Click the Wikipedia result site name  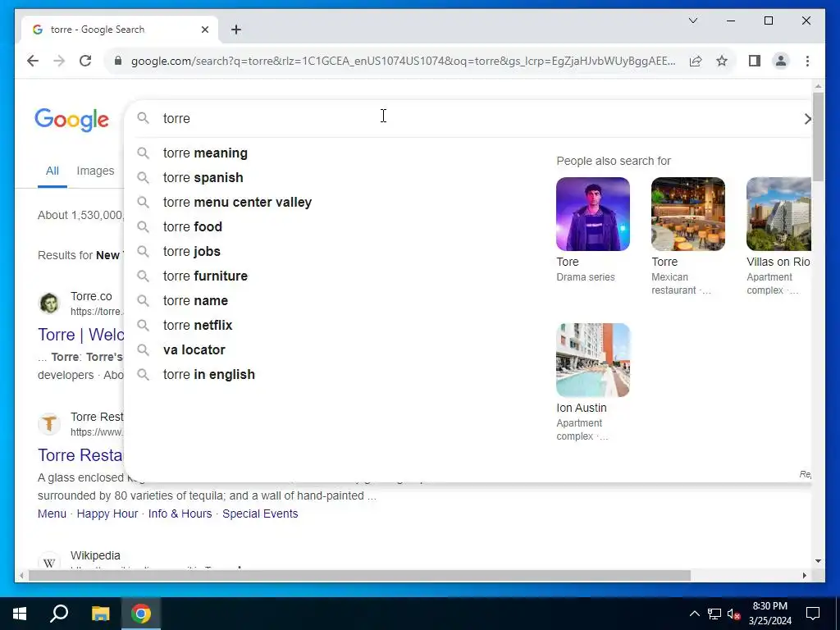tap(95, 555)
